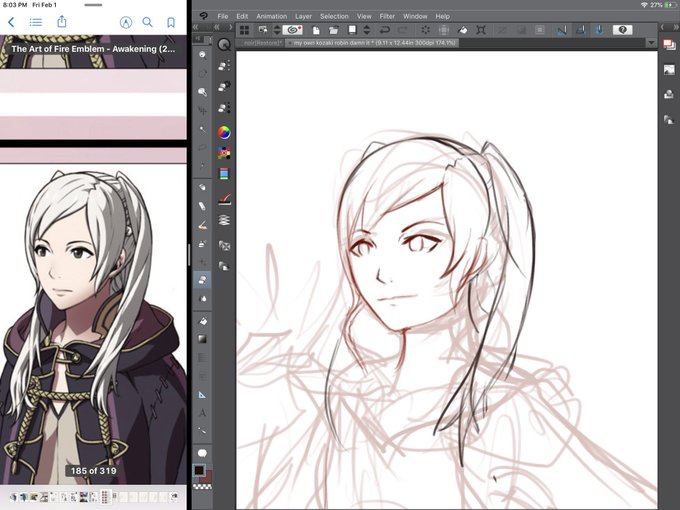Screen dimensions: 680x510
Task: Open the Filter menu
Action: 387,16
